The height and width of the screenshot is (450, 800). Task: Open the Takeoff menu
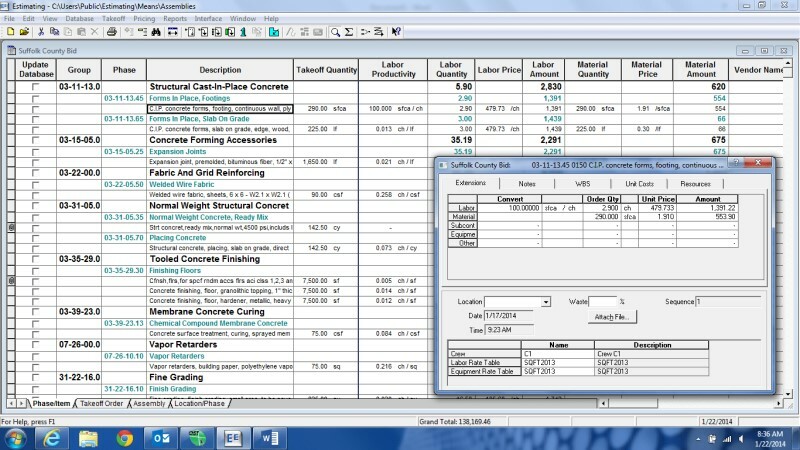click(x=112, y=18)
